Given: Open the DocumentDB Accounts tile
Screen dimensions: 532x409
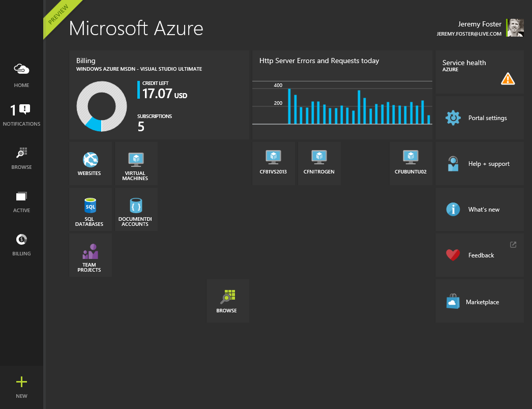Looking at the screenshot, I should [136, 209].
